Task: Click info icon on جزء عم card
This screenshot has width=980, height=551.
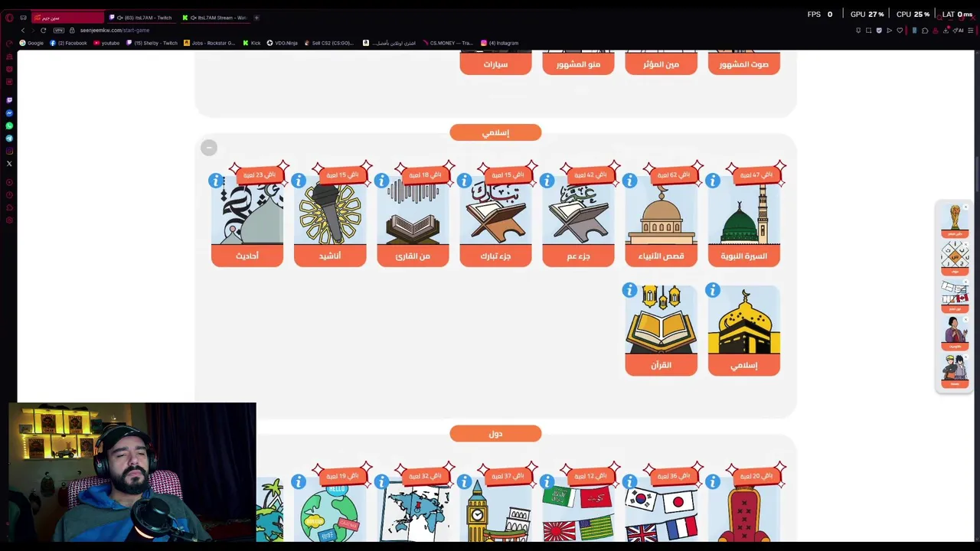Action: [547, 181]
